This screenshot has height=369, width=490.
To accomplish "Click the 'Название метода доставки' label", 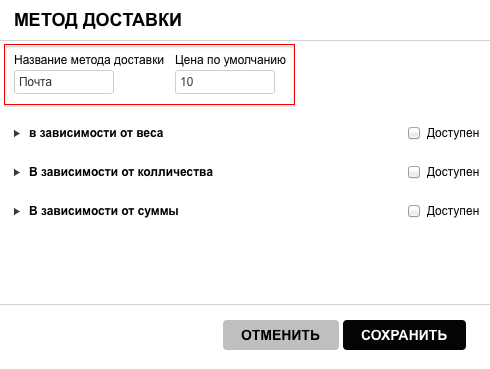I will click(89, 60).
